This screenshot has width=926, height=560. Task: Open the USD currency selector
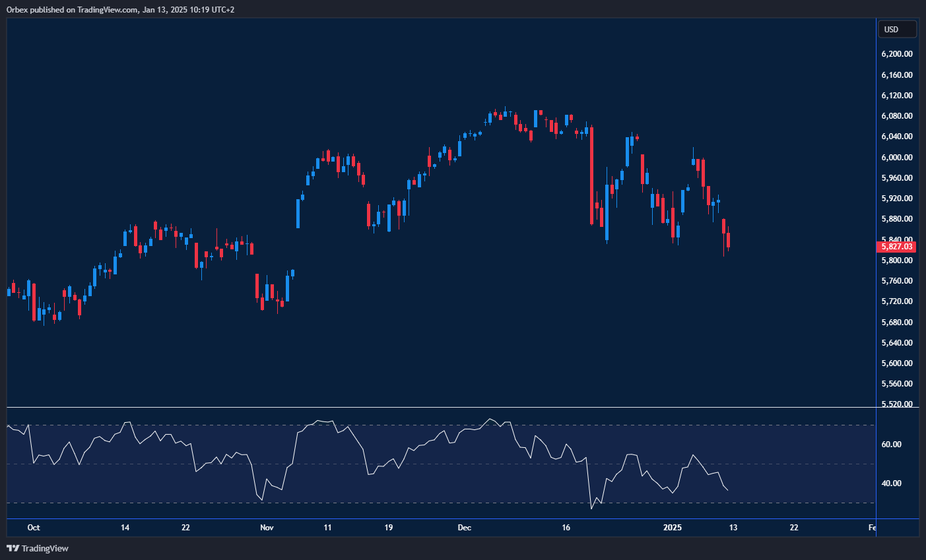896,29
